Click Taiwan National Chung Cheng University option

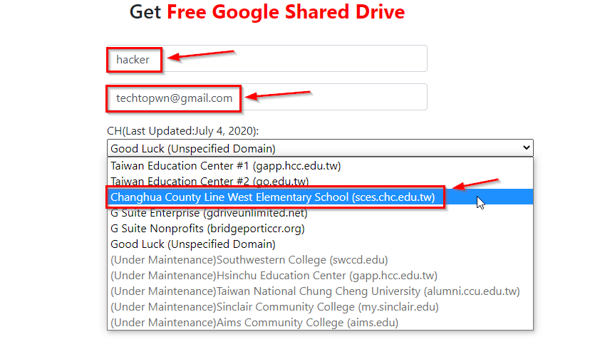(x=315, y=291)
